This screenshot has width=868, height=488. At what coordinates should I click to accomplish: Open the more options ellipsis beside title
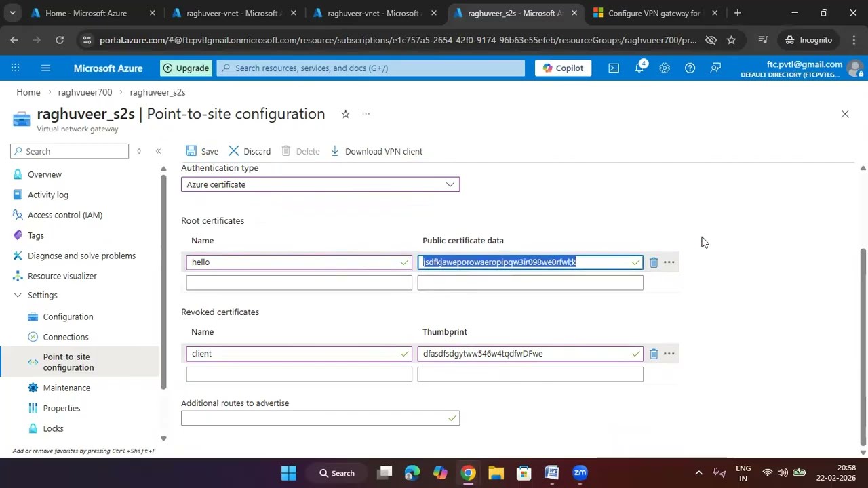[366, 114]
